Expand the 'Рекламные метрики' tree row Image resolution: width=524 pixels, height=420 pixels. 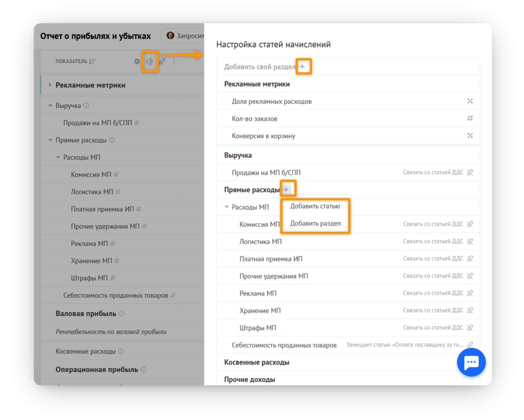50,85
